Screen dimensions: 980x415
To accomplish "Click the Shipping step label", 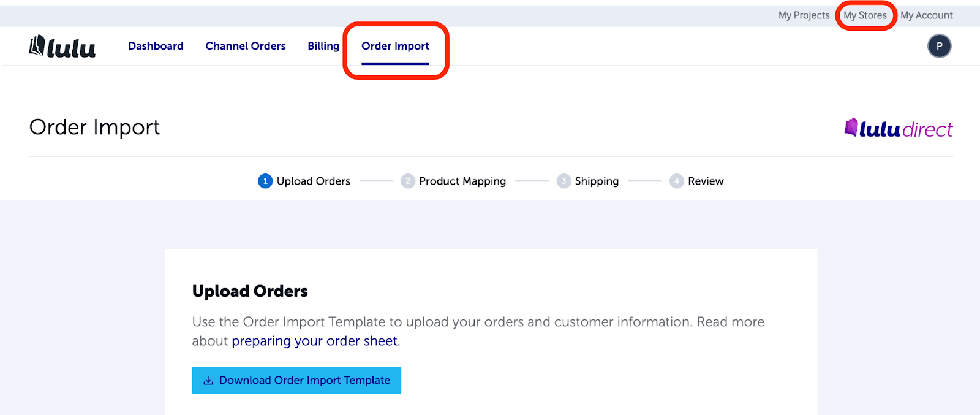I will [x=597, y=181].
